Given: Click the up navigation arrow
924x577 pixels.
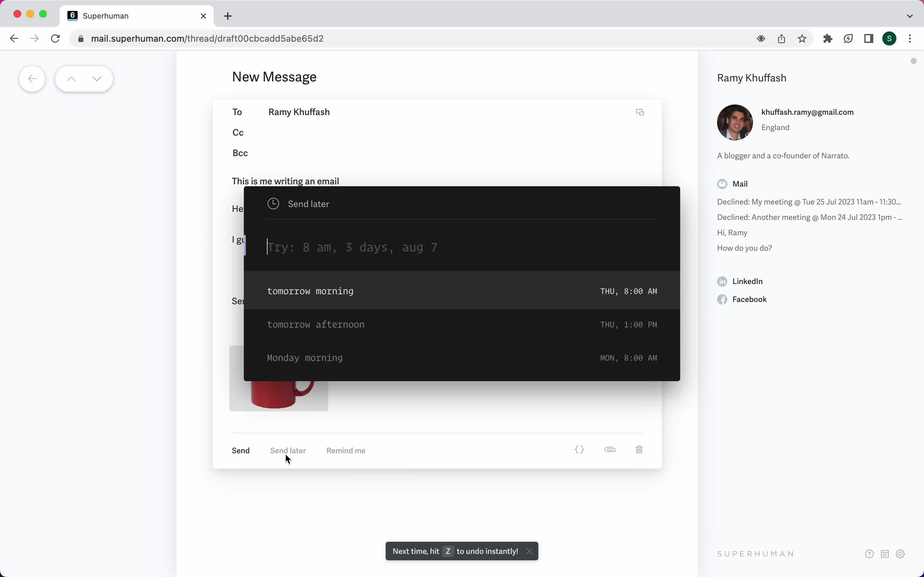Looking at the screenshot, I should 71,79.
